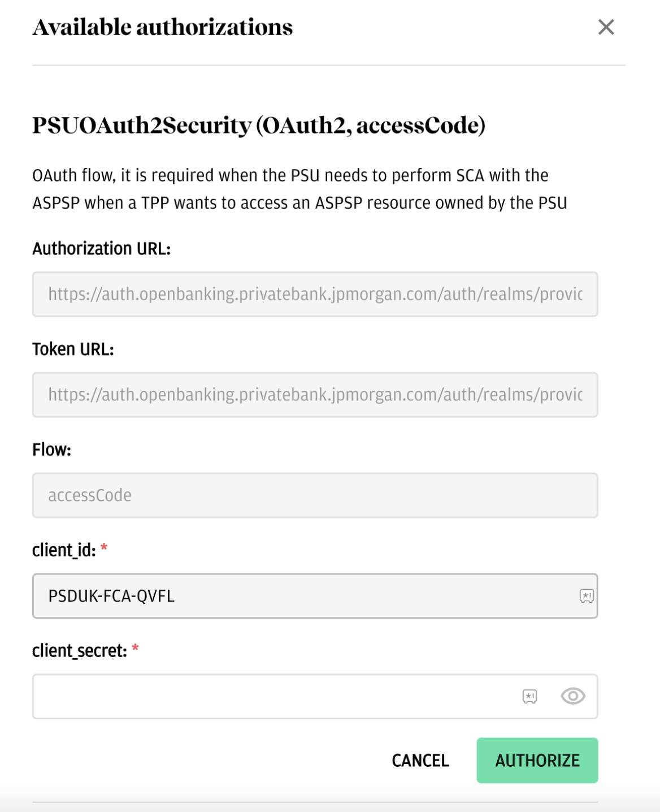Click the "Authorization URL:" label
Viewport: 660px width, 812px height.
tap(102, 249)
